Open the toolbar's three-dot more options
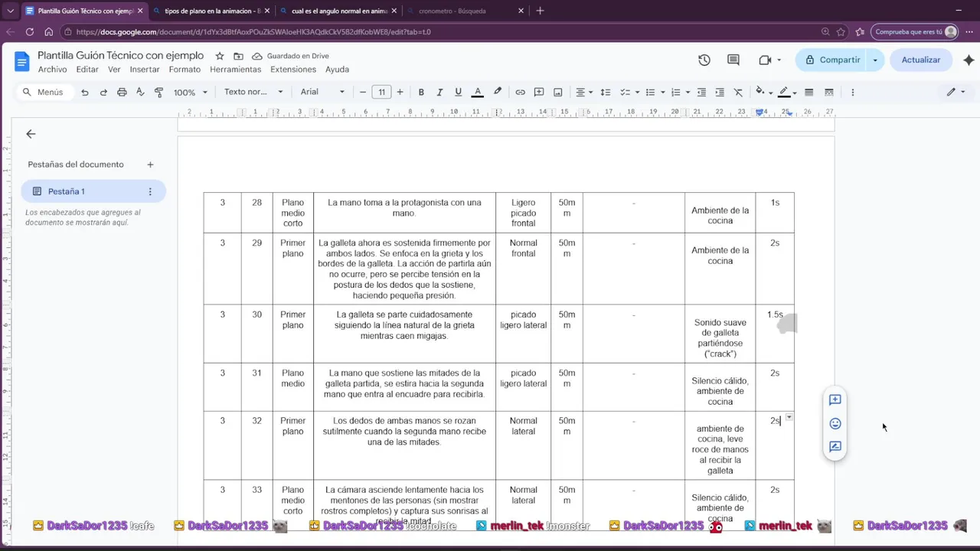Image resolution: width=980 pixels, height=551 pixels. click(852, 92)
